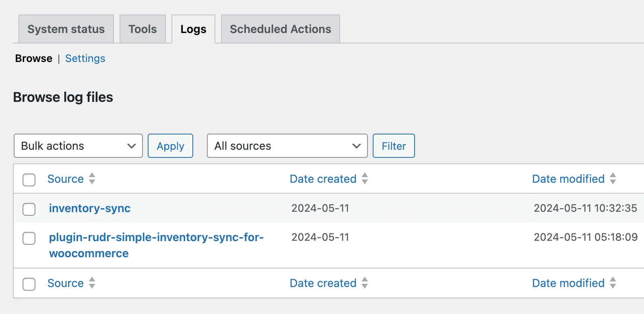Open the System status tab

click(66, 29)
